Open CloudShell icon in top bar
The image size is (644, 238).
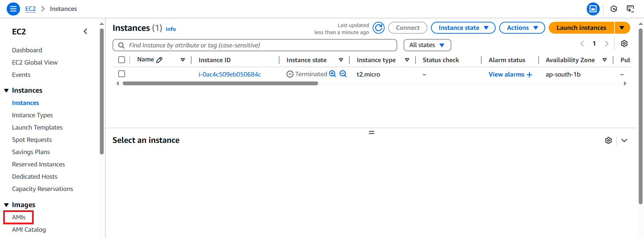point(630,9)
